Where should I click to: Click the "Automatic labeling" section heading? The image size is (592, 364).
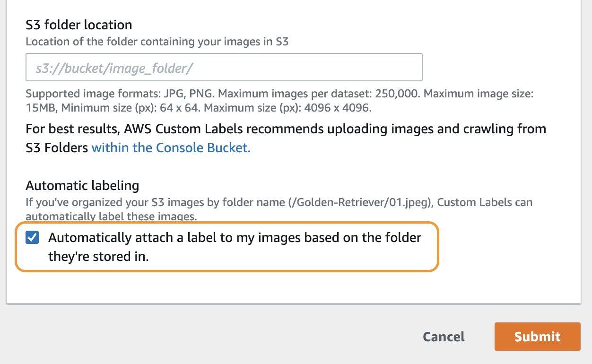[x=82, y=185]
